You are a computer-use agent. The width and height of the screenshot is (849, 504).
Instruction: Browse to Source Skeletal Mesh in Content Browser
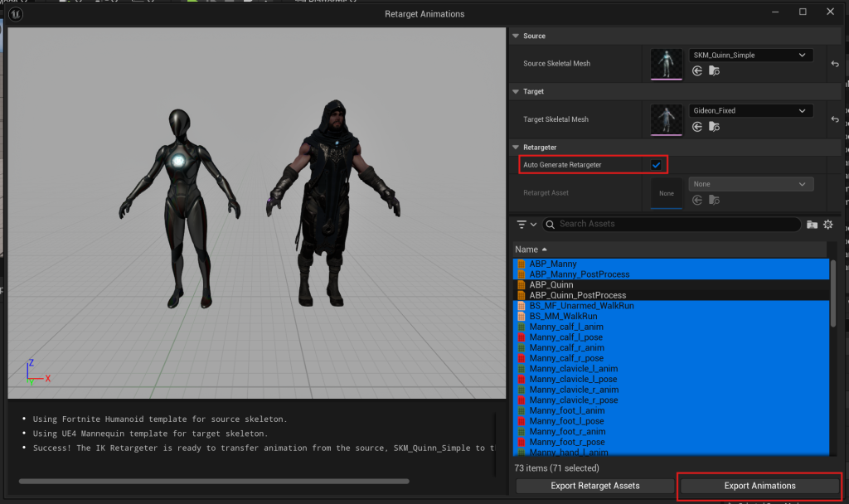[x=714, y=71]
